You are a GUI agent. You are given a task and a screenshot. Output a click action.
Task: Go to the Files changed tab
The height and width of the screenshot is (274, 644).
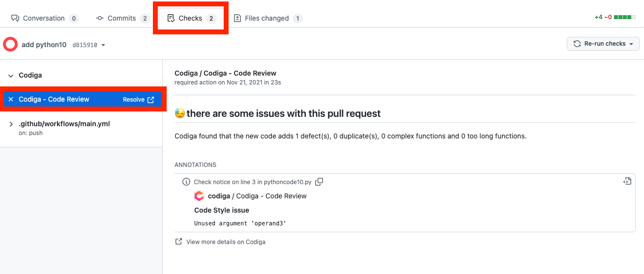coord(267,18)
